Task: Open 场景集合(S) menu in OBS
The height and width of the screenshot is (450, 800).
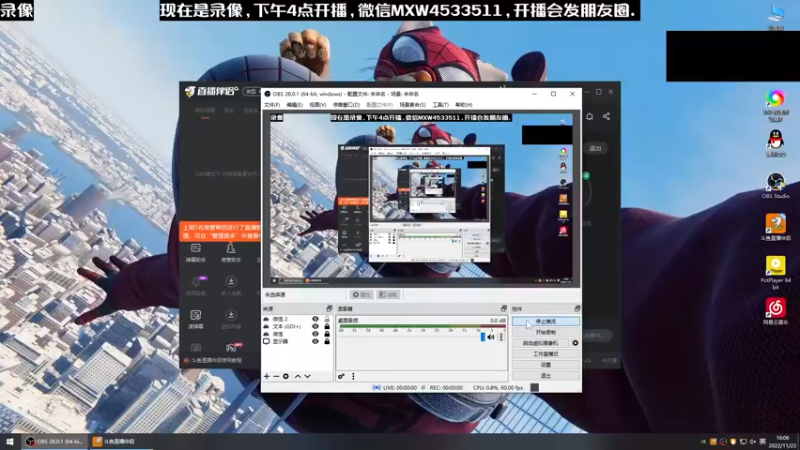Action: point(412,105)
